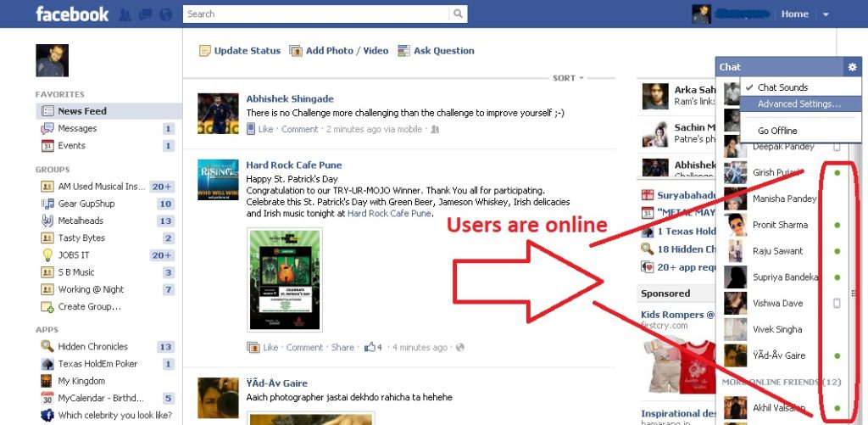Click the search magnifier button
This screenshot has height=425, width=868.
click(458, 14)
